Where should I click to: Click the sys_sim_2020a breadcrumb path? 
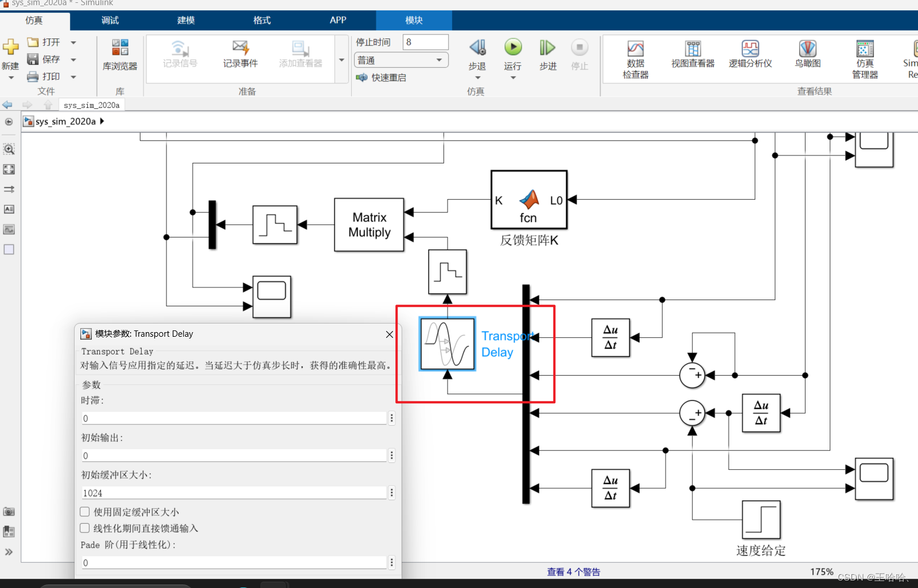click(x=65, y=122)
